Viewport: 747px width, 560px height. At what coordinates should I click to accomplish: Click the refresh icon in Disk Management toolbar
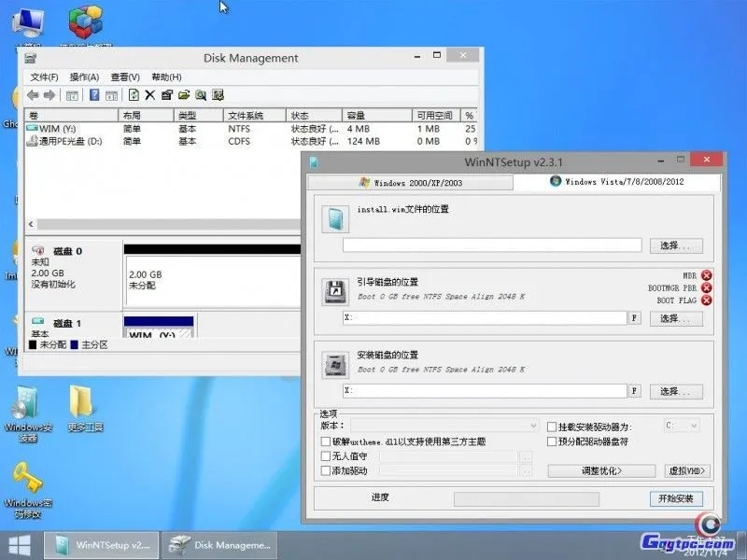pos(134,94)
